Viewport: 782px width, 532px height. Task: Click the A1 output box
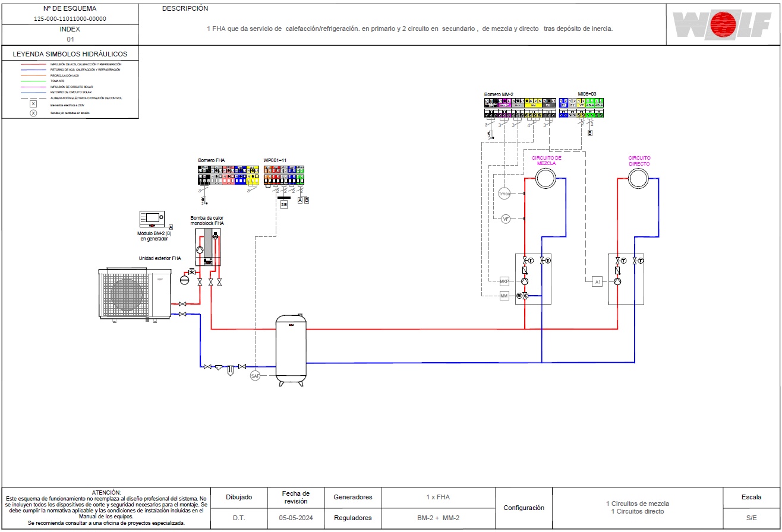(x=597, y=281)
